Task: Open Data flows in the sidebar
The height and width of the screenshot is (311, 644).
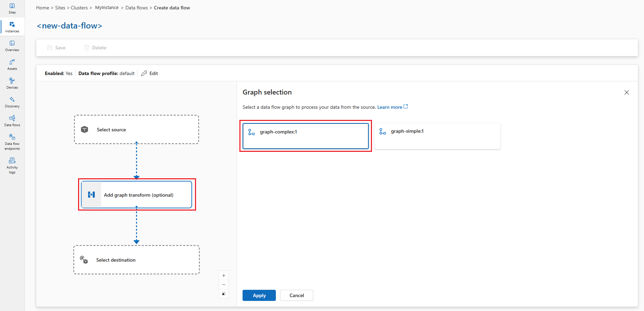Action: pyautogui.click(x=12, y=121)
